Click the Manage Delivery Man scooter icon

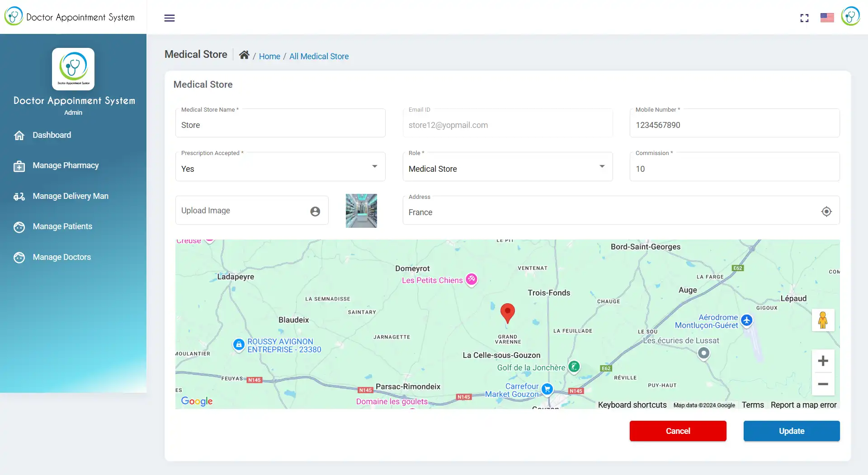pos(19,196)
